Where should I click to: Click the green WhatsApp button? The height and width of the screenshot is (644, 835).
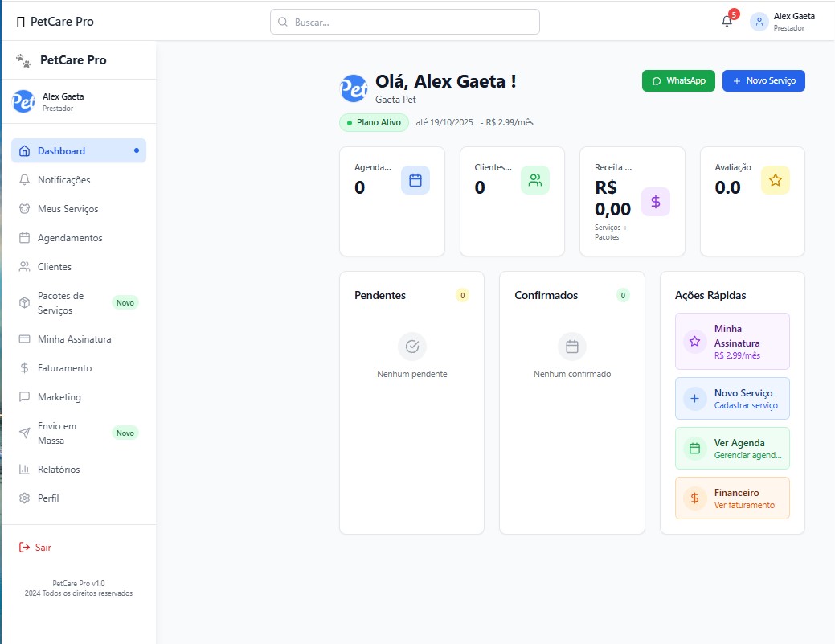click(678, 80)
